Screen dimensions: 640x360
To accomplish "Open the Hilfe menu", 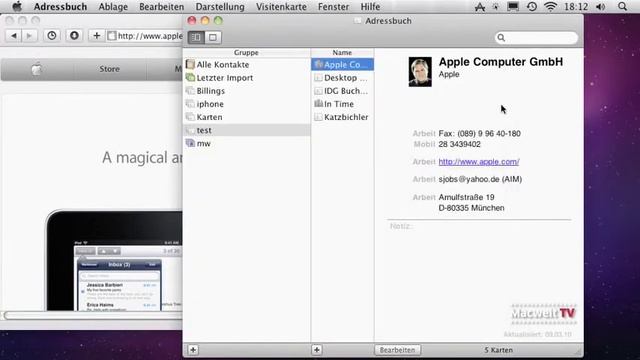I will coord(370,7).
